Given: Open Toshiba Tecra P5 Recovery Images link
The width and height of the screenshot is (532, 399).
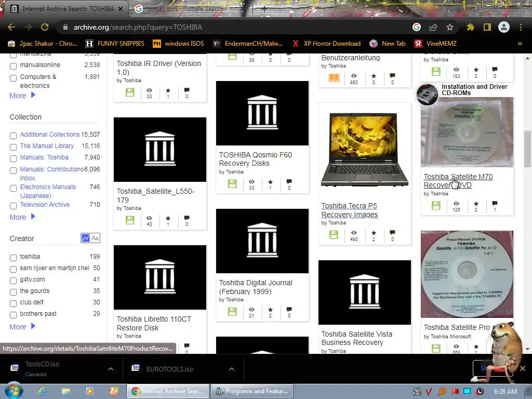Looking at the screenshot, I should tap(350, 210).
